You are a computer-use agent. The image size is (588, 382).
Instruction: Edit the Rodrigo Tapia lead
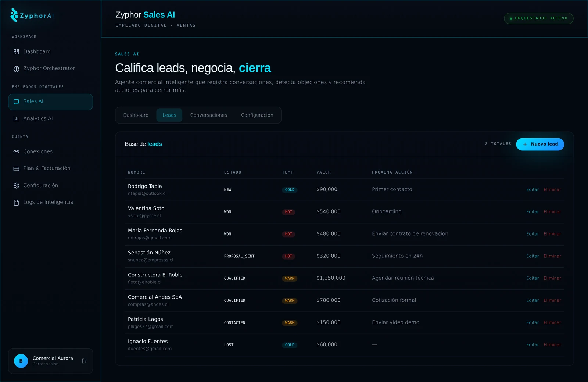click(x=533, y=190)
